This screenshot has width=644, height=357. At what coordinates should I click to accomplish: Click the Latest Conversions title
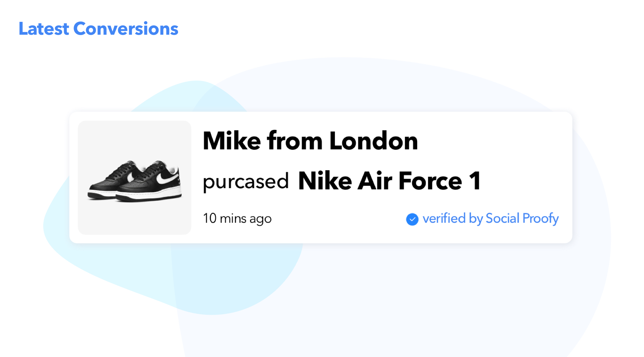(x=98, y=29)
